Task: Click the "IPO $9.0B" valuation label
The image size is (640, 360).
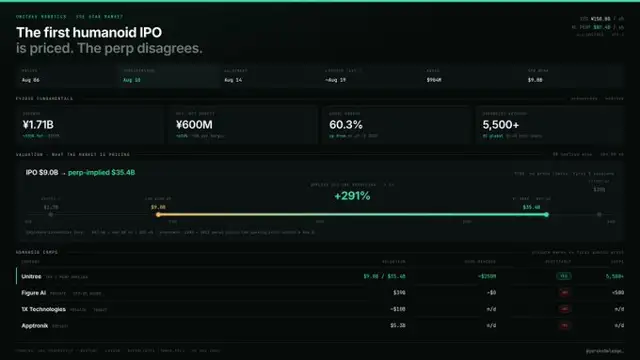Action: (42, 173)
